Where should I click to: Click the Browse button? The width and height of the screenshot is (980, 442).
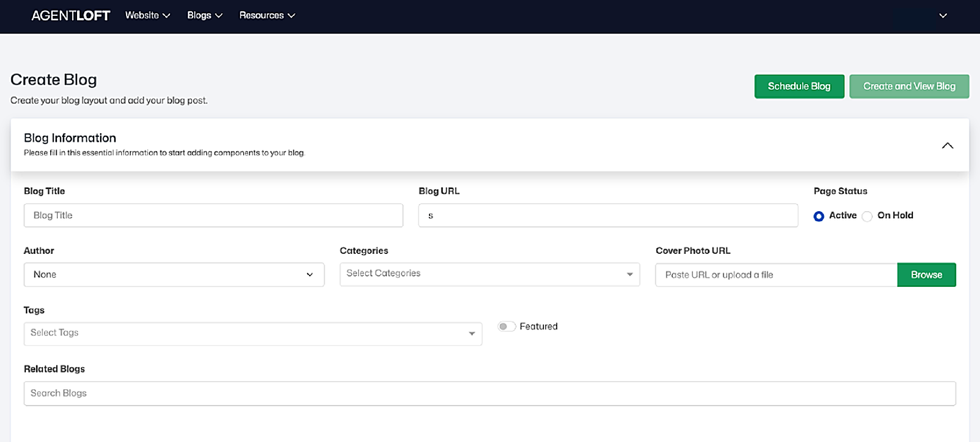tap(926, 275)
